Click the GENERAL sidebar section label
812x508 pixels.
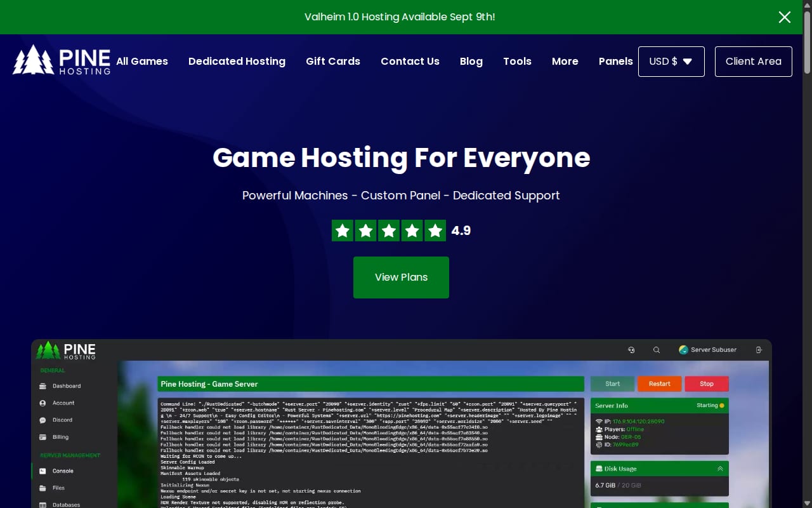pyautogui.click(x=53, y=370)
